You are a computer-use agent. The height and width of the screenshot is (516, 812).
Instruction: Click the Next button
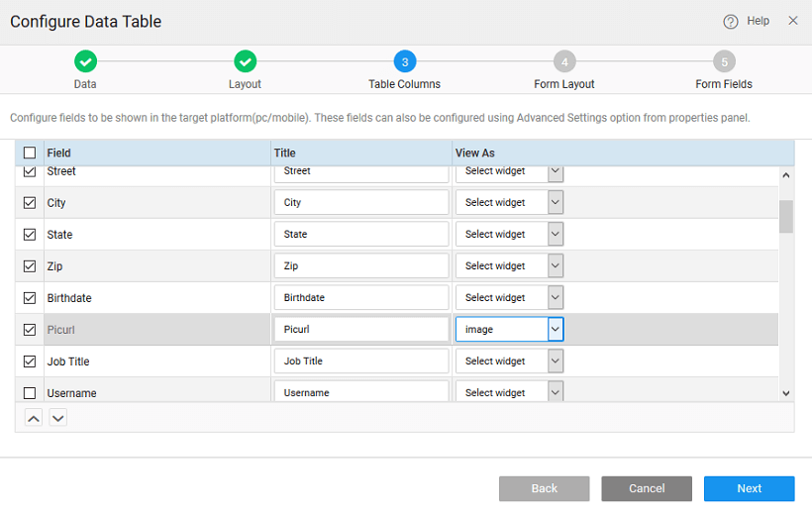[749, 488]
